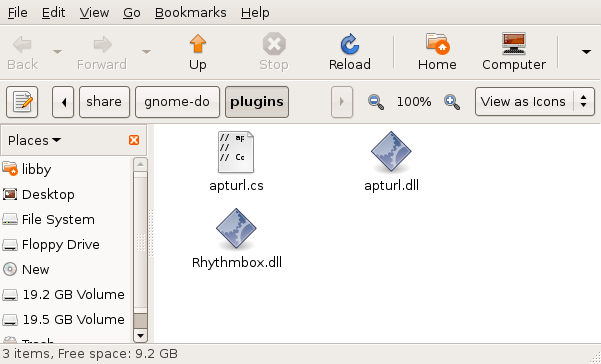601x364 pixels.
Task: Open the View menu
Action: (x=94, y=13)
